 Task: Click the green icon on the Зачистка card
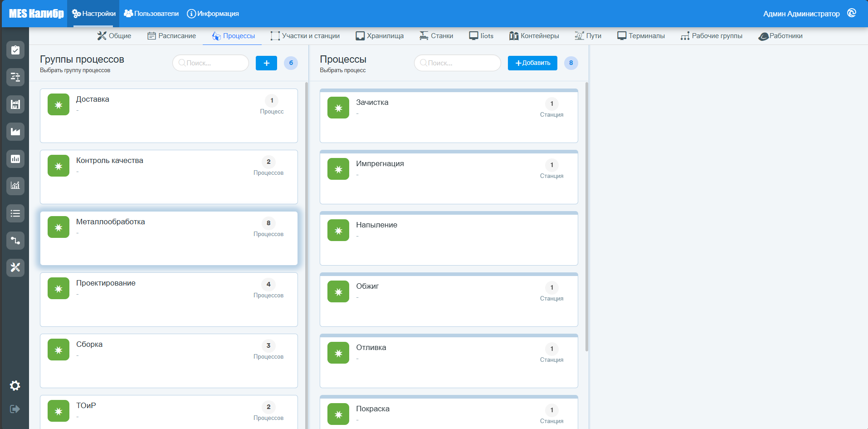(x=338, y=108)
